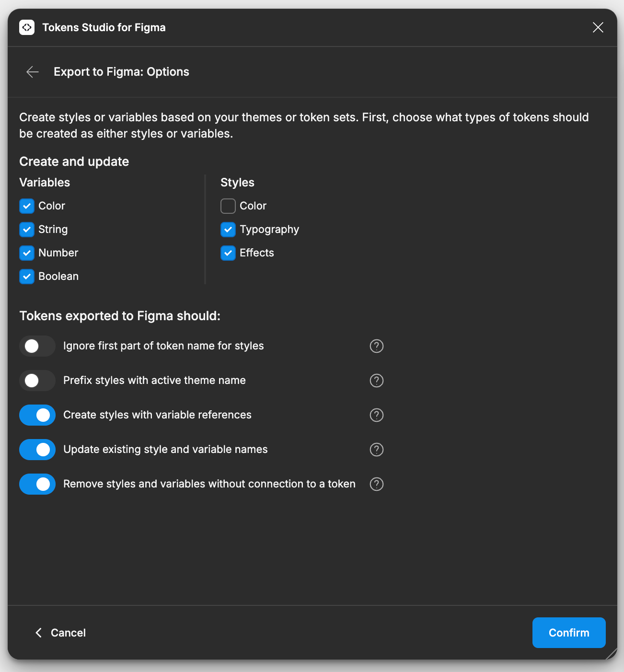This screenshot has width=624, height=672.
Task: Disable Update existing style and variable names toggle
Action: click(x=37, y=450)
